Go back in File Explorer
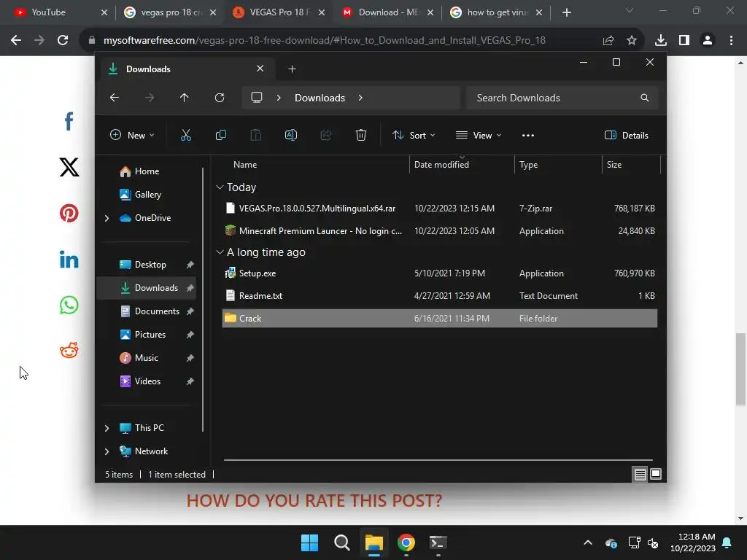747x560 pixels. click(x=115, y=98)
